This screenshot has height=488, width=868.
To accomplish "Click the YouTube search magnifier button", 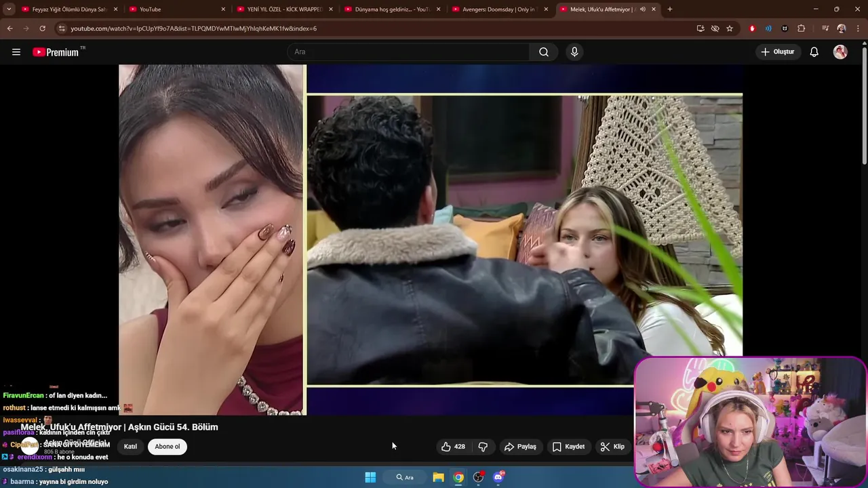I will (544, 52).
